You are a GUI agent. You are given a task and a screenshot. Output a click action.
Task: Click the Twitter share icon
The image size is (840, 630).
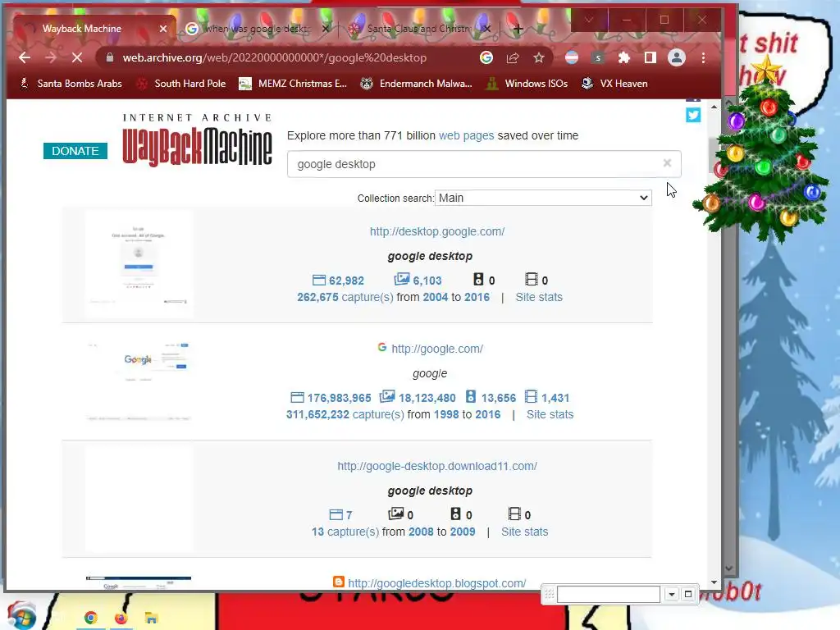[x=693, y=115]
